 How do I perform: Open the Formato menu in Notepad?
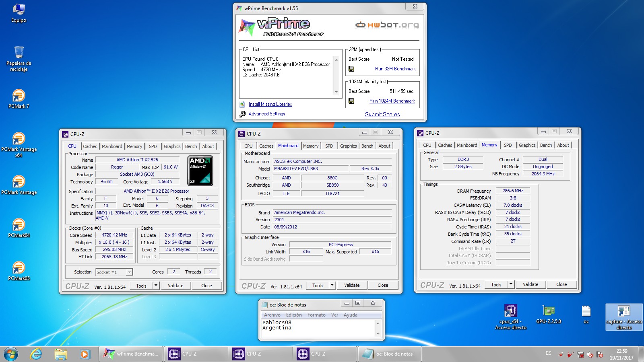[316, 315]
